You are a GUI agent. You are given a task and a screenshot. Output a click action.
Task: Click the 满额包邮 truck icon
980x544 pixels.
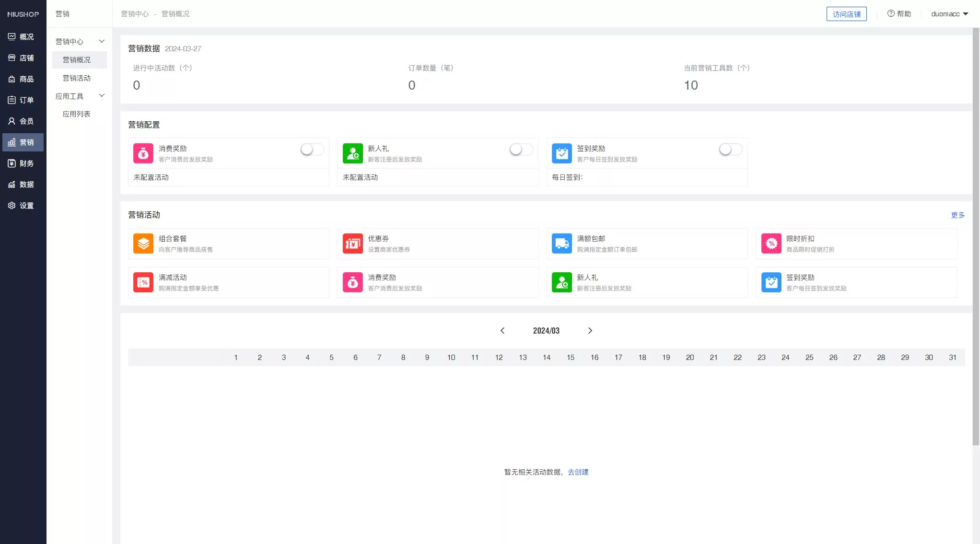pyautogui.click(x=561, y=243)
